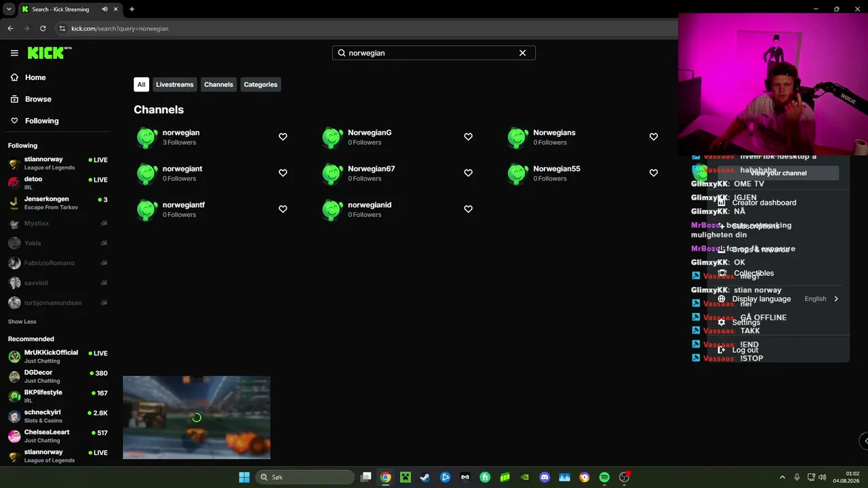
Task: Open the NorwegianG channel avatar
Action: click(x=332, y=137)
